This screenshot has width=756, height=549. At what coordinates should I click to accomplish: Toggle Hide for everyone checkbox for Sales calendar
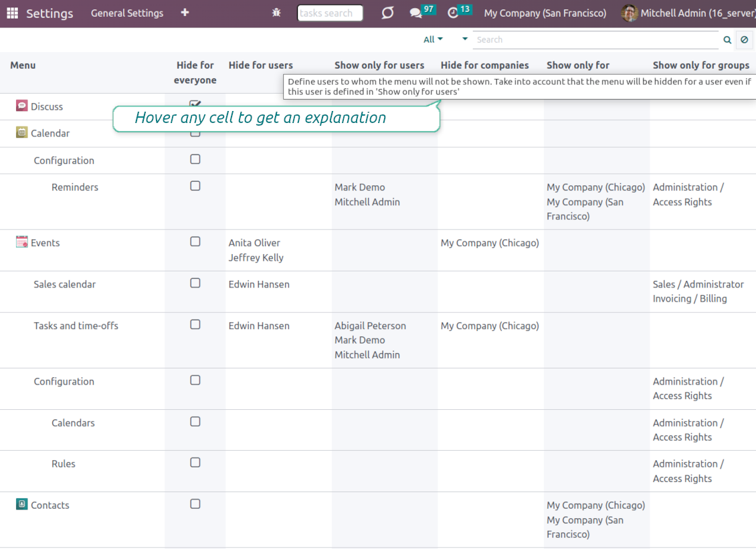195,283
